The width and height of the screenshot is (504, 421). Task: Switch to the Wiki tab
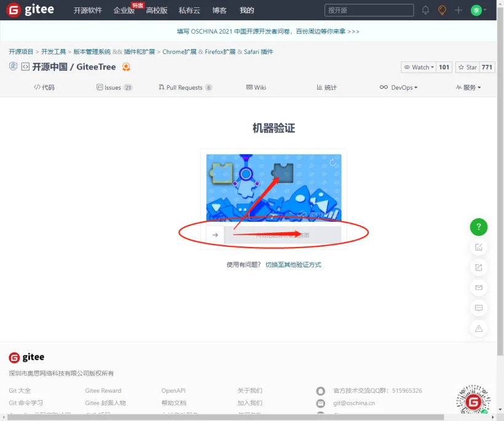pyautogui.click(x=256, y=87)
